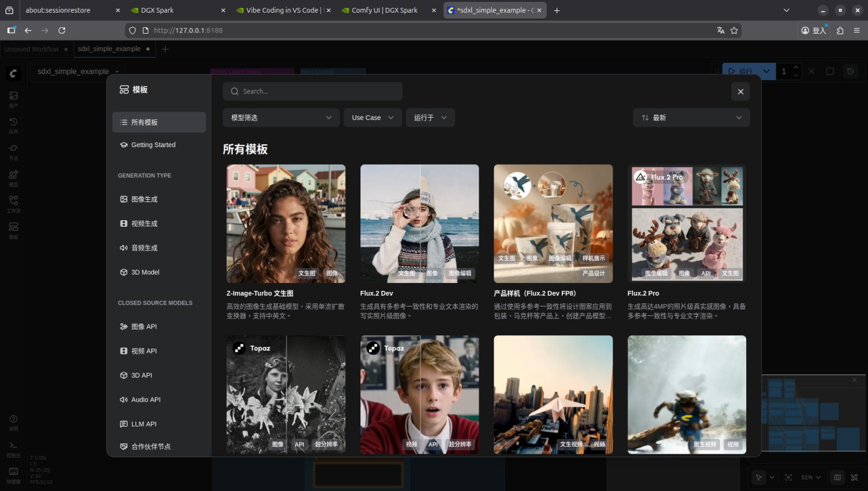Open Firefox extensions puzzle icon
Viewport: 868px width, 491px height.
point(840,30)
